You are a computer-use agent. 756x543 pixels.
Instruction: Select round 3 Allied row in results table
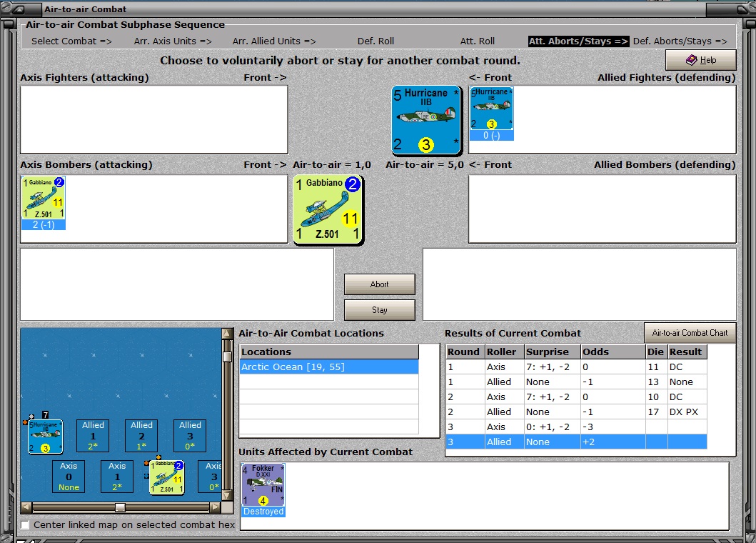coord(577,442)
